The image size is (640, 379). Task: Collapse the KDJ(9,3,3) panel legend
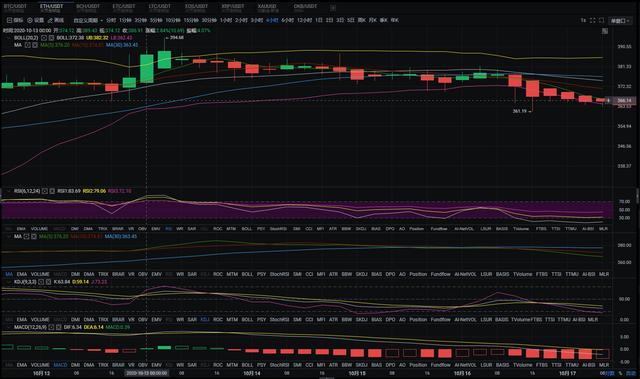(9, 282)
